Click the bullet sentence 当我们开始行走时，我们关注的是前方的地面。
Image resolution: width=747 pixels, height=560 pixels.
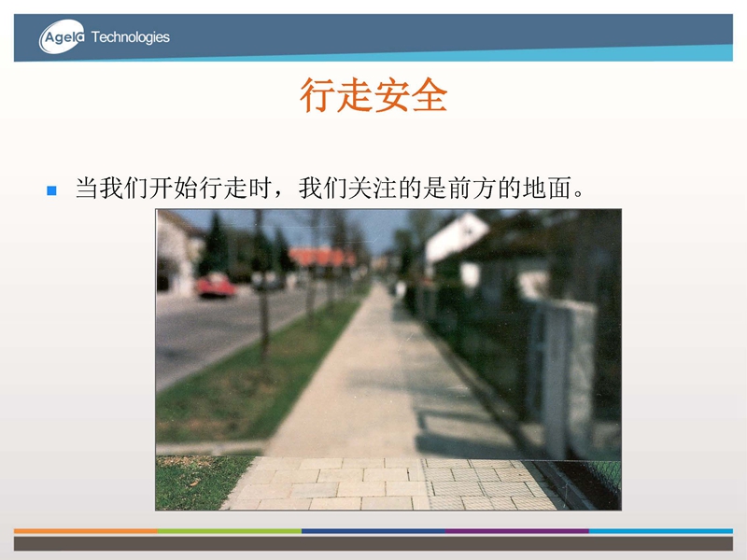pos(330,188)
